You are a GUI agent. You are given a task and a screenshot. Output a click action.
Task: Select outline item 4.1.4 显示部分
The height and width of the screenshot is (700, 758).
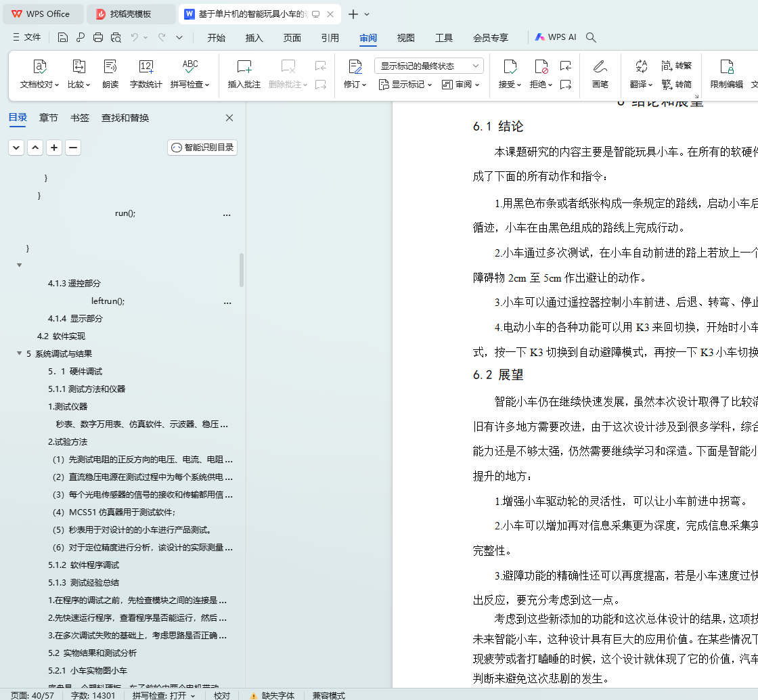(75, 319)
